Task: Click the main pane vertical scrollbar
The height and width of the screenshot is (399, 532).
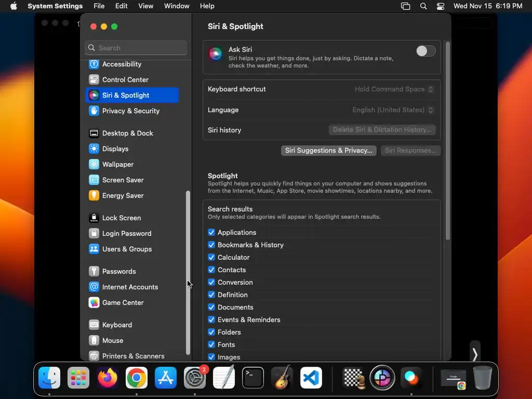Action: point(447,141)
